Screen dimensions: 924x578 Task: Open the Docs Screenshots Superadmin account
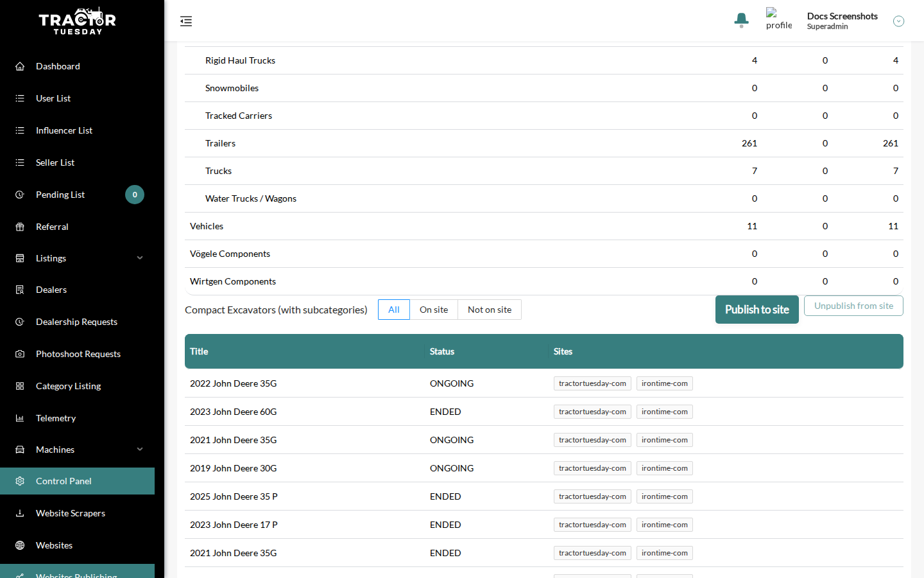point(842,21)
